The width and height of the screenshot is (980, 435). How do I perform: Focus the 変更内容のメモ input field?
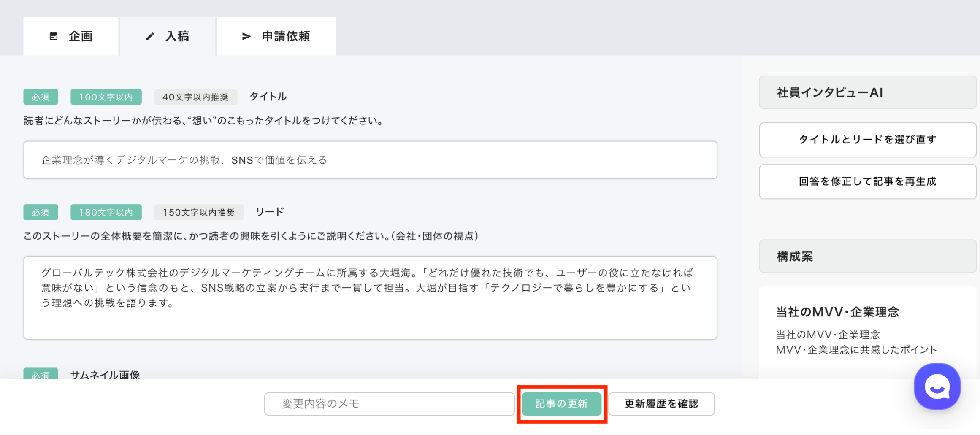point(389,404)
